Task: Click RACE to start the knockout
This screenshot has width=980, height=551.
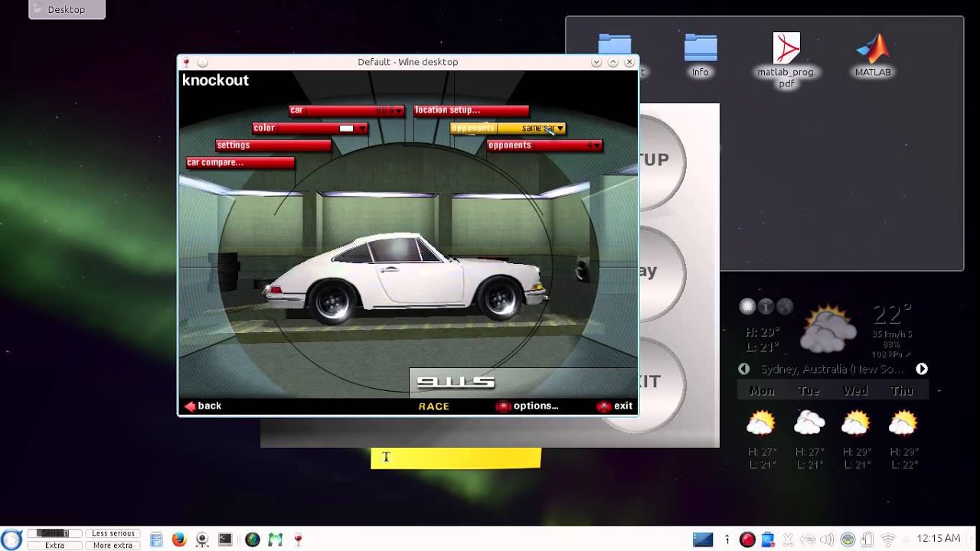Action: point(433,406)
